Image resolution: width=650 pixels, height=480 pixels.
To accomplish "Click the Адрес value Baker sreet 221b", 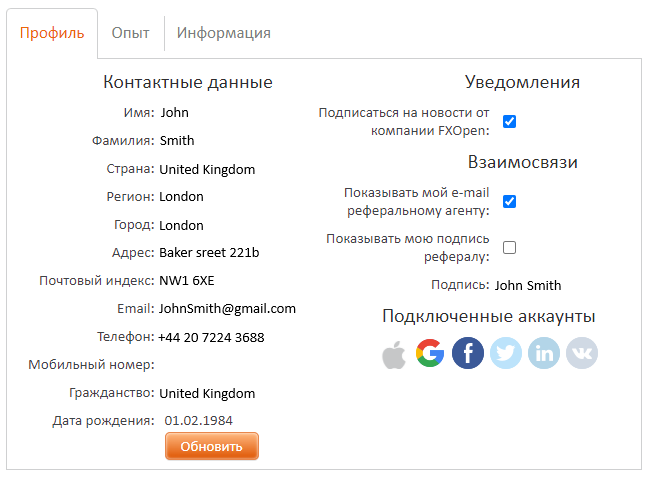I will point(209,252).
